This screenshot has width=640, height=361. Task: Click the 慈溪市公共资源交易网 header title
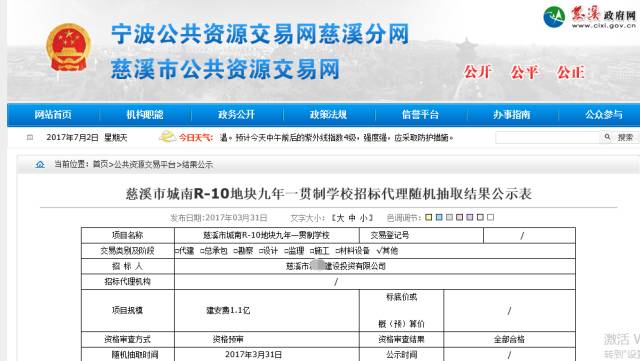coord(225,69)
